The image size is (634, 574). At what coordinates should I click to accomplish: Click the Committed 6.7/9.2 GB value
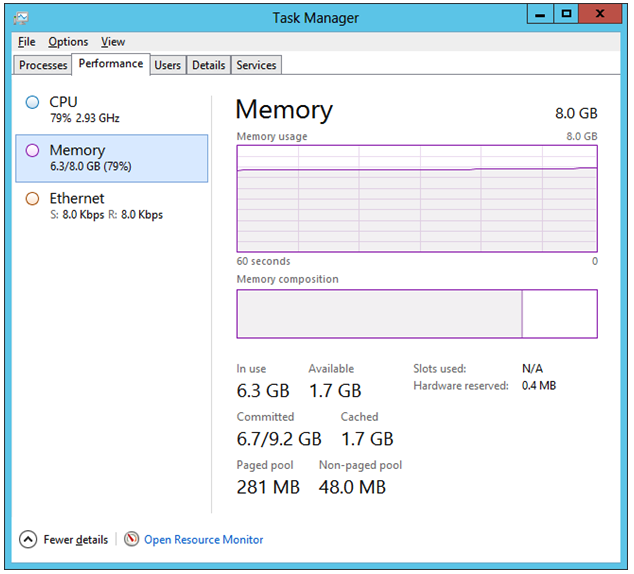pos(279,439)
